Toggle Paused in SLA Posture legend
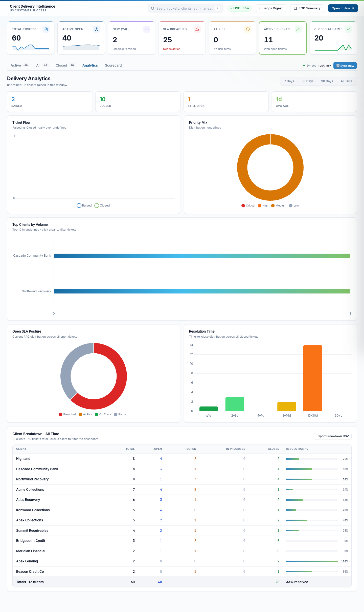 pos(121,414)
